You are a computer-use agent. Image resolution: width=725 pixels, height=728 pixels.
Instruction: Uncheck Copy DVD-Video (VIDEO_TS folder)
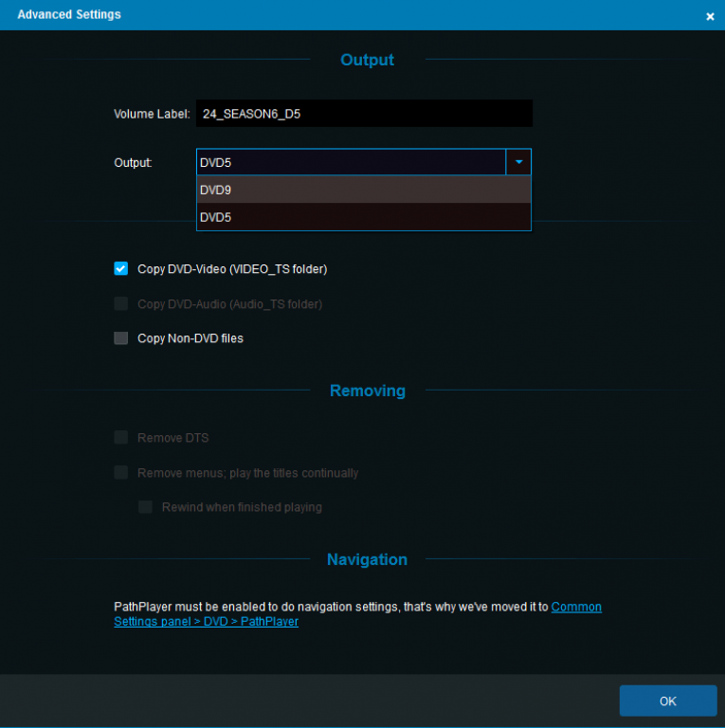(x=121, y=268)
